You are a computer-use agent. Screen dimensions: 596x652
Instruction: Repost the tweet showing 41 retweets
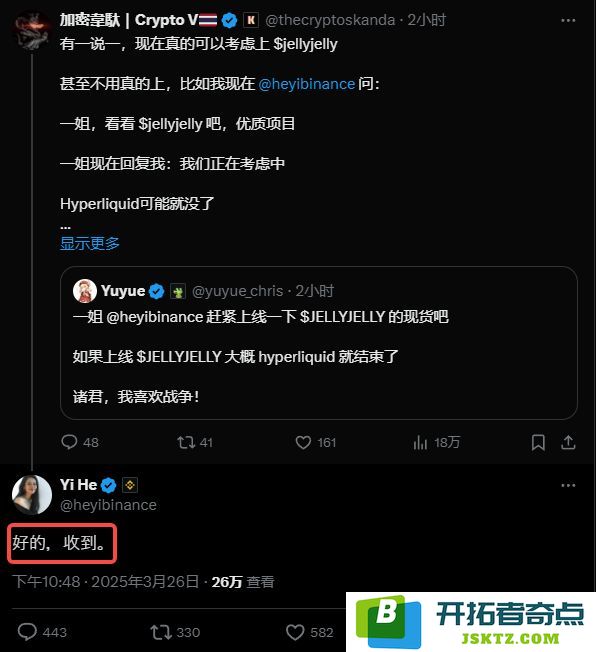click(x=185, y=442)
